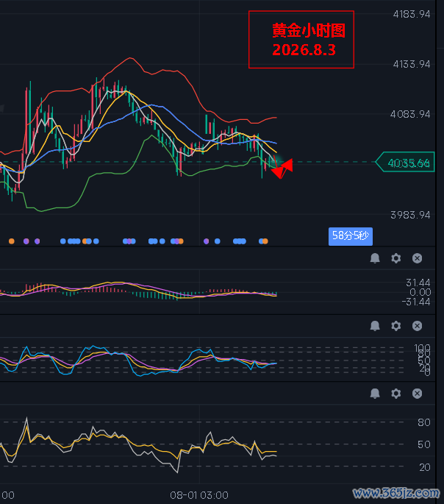
Task: Click the 4133.94 price axis label
Action: point(412,64)
